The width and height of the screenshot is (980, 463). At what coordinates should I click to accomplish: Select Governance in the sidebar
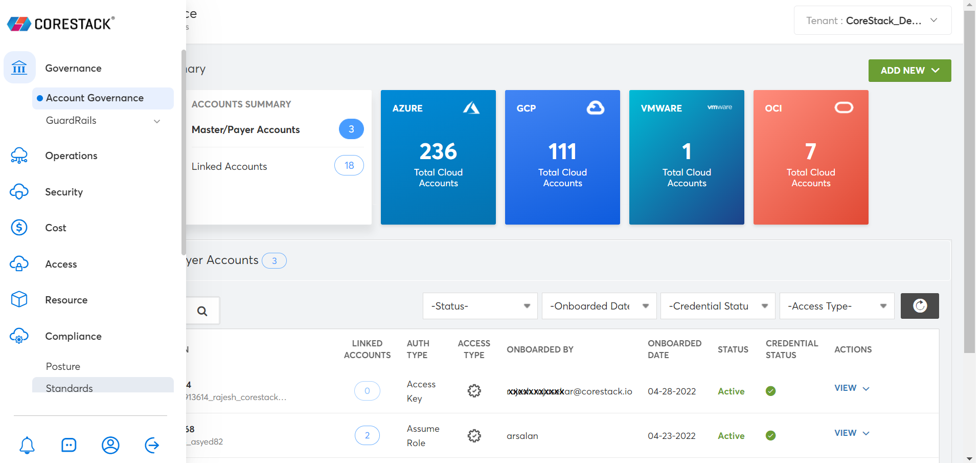pyautogui.click(x=73, y=68)
